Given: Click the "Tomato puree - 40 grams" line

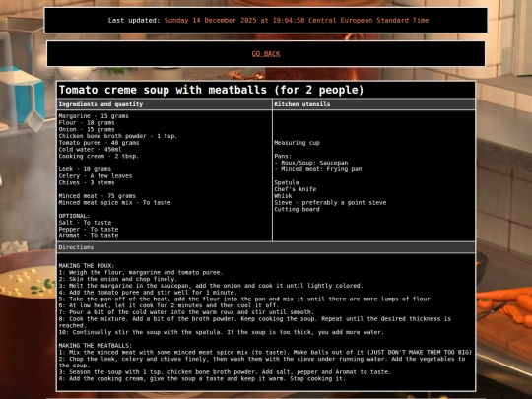Looking at the screenshot, I should point(99,143).
